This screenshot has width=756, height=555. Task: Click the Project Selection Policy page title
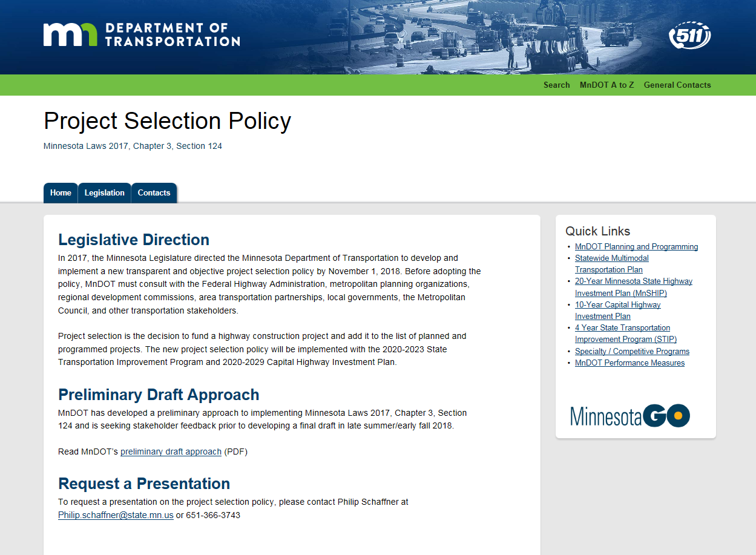[167, 121]
